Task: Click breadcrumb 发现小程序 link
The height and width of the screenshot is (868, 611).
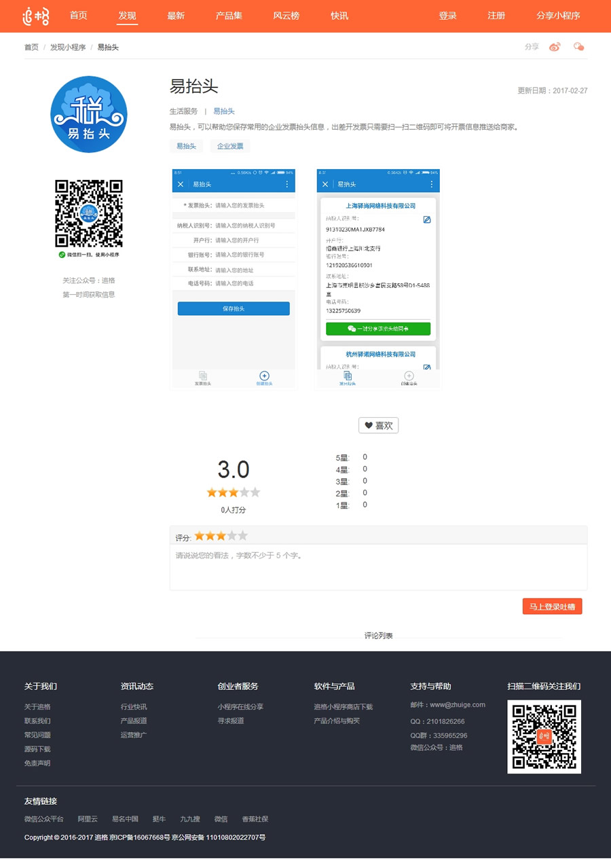Action: point(68,48)
